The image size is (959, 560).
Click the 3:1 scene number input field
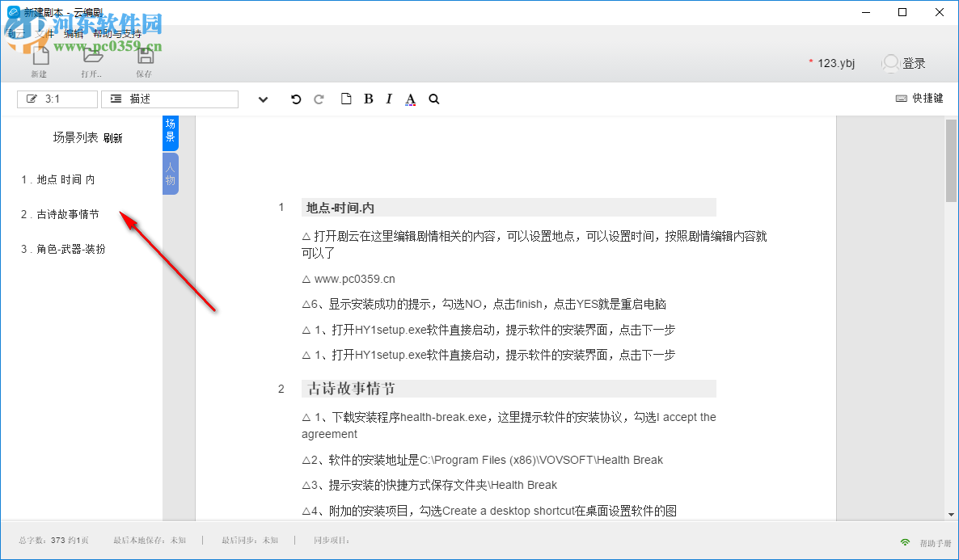click(x=57, y=99)
